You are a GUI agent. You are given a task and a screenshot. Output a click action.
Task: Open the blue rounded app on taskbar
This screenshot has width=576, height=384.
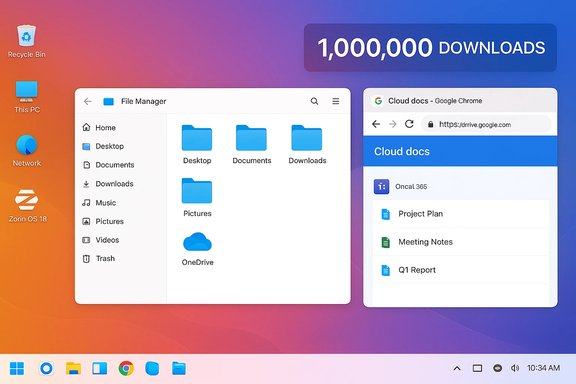coord(152,368)
